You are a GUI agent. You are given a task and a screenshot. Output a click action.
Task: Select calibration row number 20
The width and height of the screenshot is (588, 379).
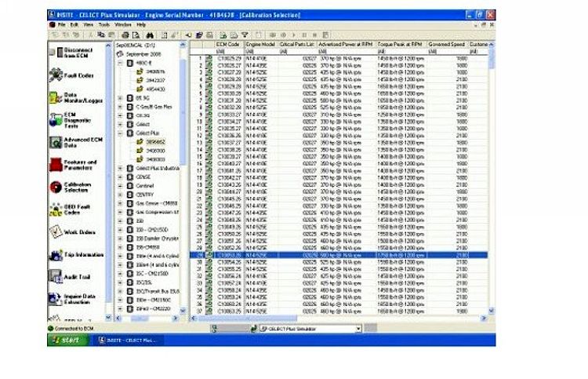click(x=339, y=191)
